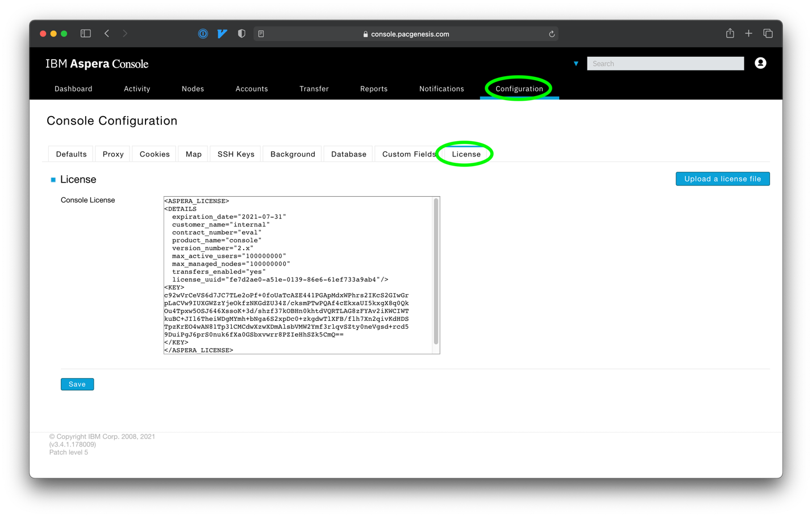This screenshot has height=517, width=812.
Task: Open the Accounts menu
Action: 252,89
